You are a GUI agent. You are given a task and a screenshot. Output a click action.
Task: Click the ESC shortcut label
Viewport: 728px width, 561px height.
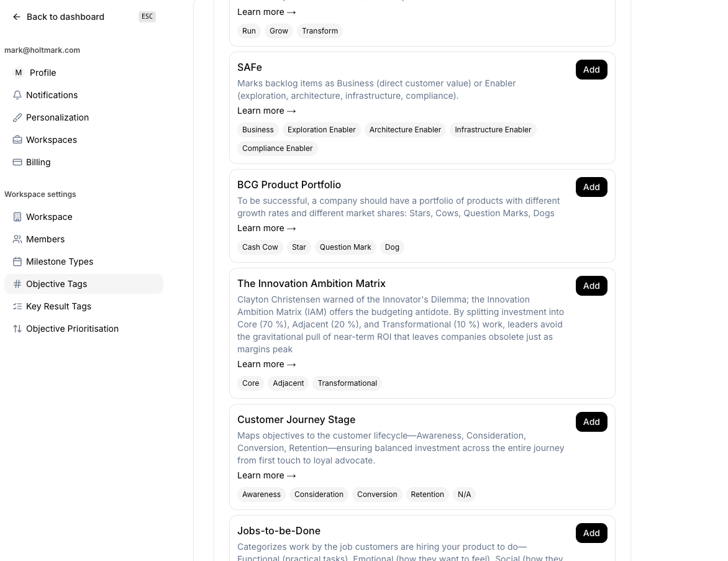pos(147,17)
